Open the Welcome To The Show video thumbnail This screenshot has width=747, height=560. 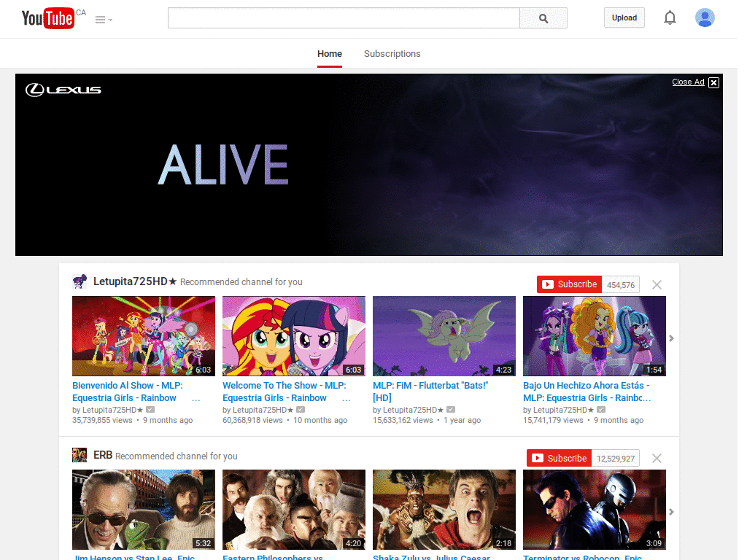(x=294, y=336)
